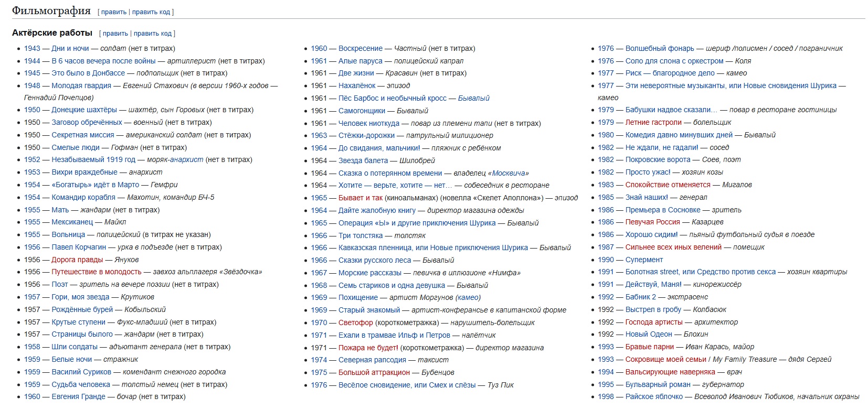
Task: Open red link 'Певучая Россия'
Action: tap(653, 222)
